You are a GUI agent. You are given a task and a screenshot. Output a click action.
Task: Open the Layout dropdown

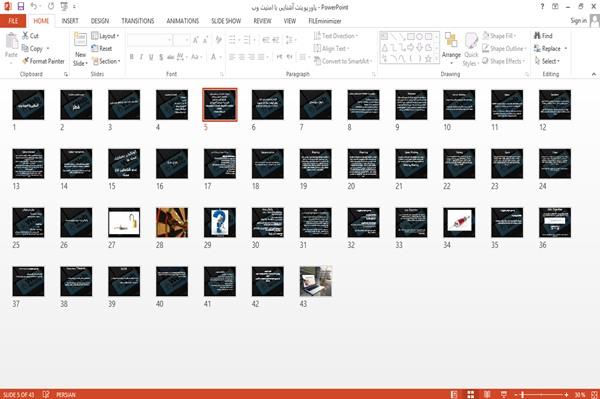tap(105, 36)
